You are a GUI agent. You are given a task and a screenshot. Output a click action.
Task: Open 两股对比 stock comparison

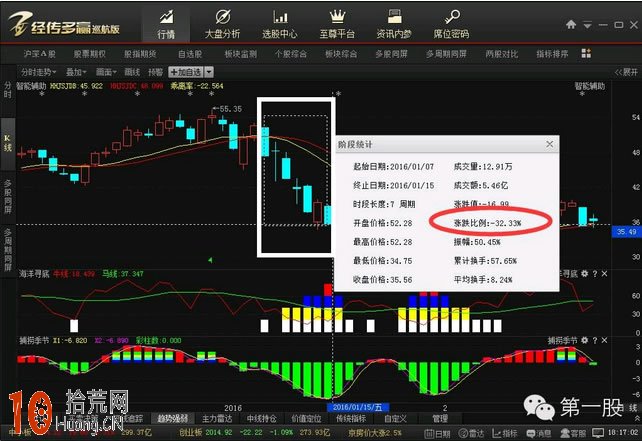tap(502, 54)
